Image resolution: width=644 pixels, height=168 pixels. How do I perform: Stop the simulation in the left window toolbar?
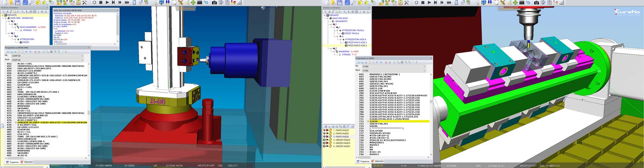pyautogui.click(x=101, y=2)
